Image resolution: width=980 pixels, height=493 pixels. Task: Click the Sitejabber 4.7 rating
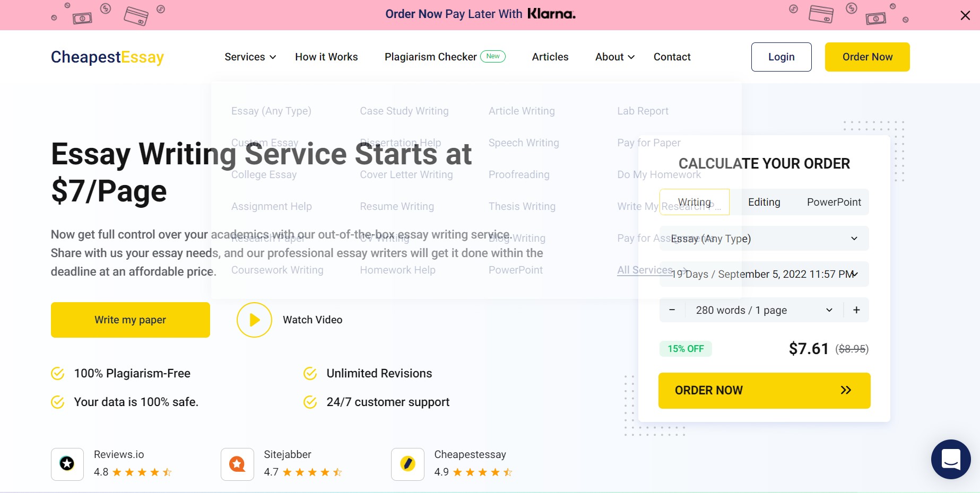point(303,472)
